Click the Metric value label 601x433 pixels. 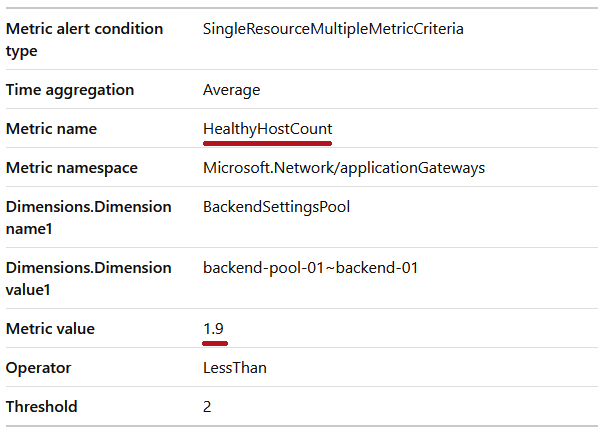tap(50, 329)
